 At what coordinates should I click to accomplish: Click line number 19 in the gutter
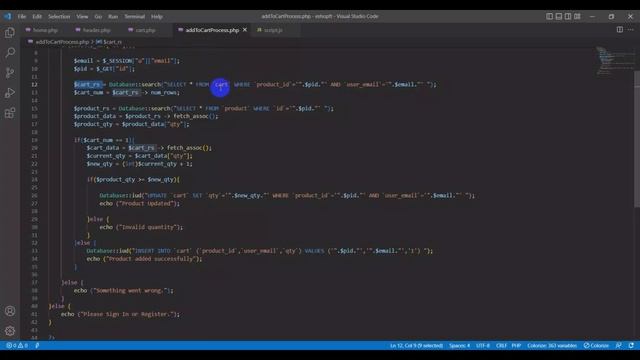click(34, 140)
